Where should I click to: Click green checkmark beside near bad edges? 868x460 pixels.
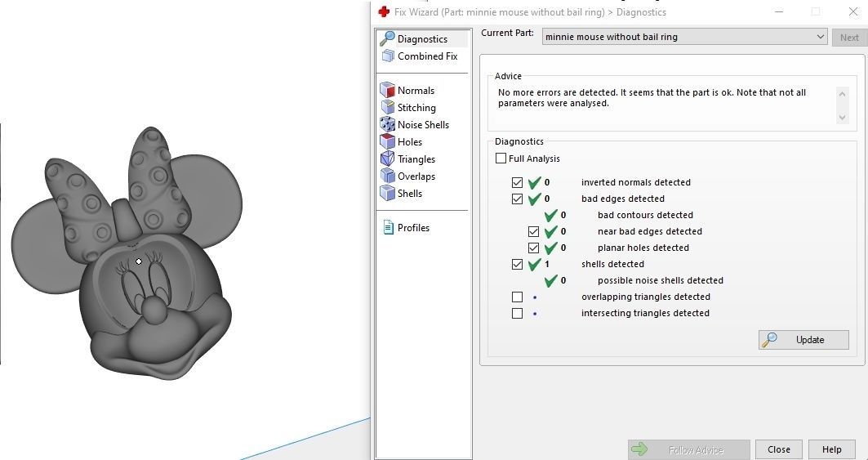pyautogui.click(x=551, y=232)
